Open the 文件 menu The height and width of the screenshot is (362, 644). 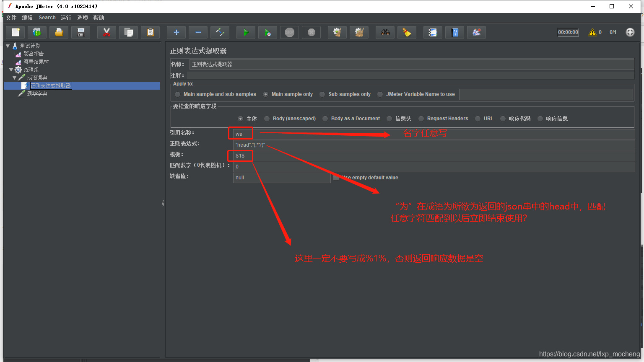click(x=11, y=18)
